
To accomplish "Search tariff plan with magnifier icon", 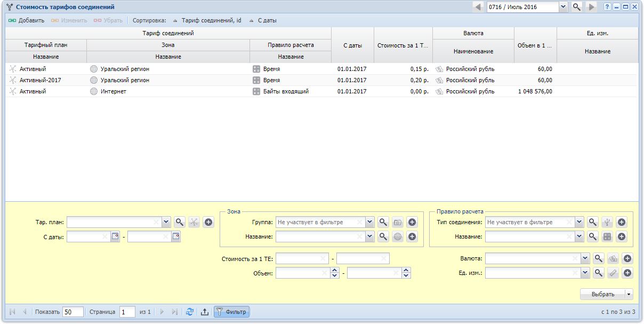I will click(180, 222).
